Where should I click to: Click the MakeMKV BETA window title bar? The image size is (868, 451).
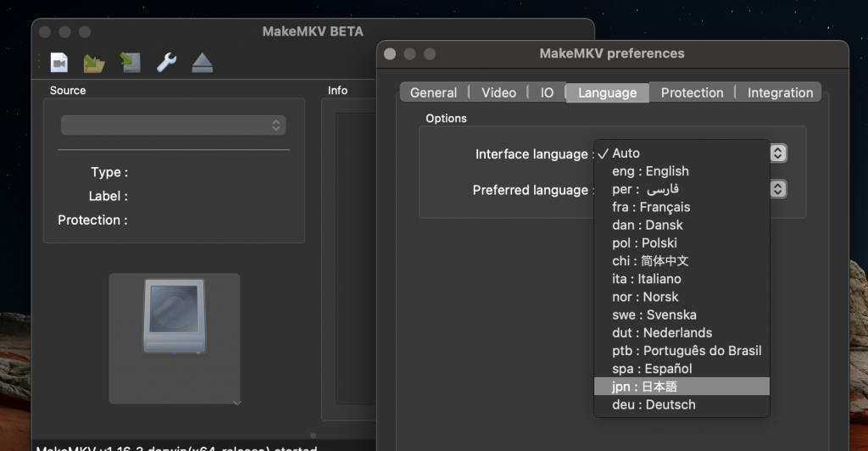pos(313,31)
